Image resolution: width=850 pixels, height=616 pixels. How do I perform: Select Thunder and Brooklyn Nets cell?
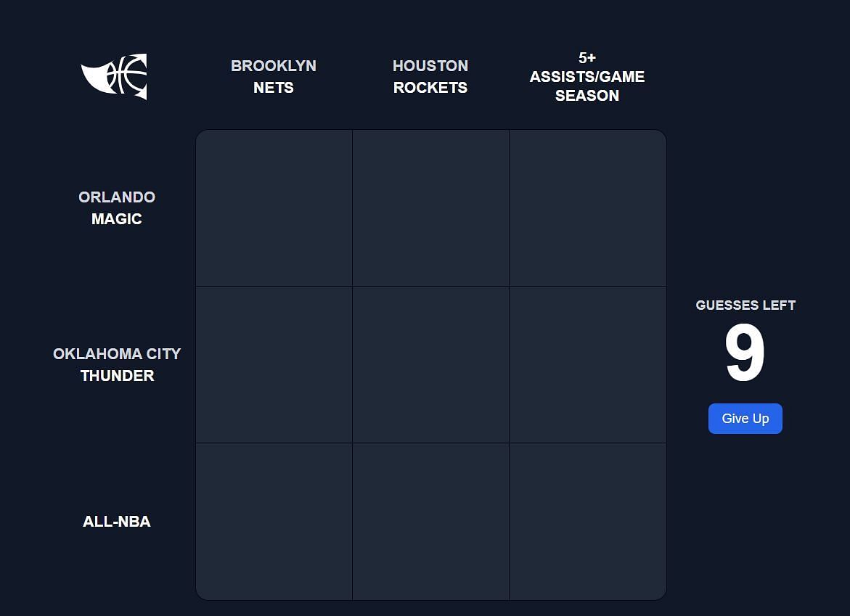click(274, 365)
